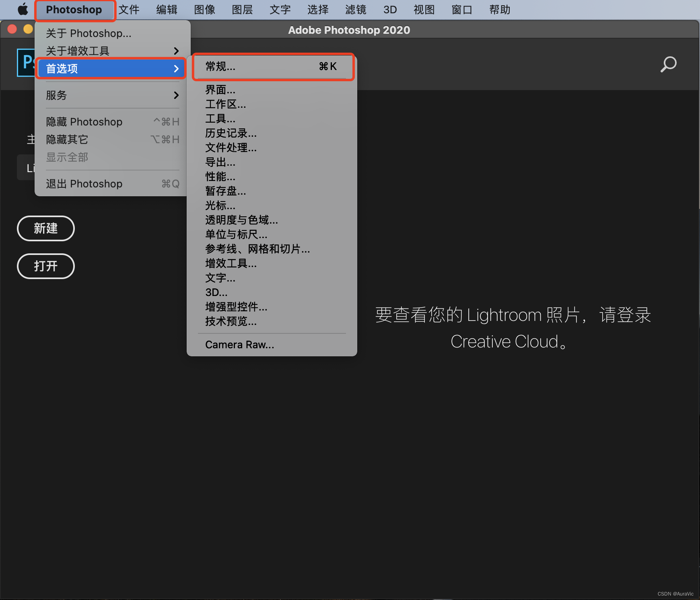Open the Photoshop menu in menu bar
Screen dimensions: 700x600
[74, 10]
